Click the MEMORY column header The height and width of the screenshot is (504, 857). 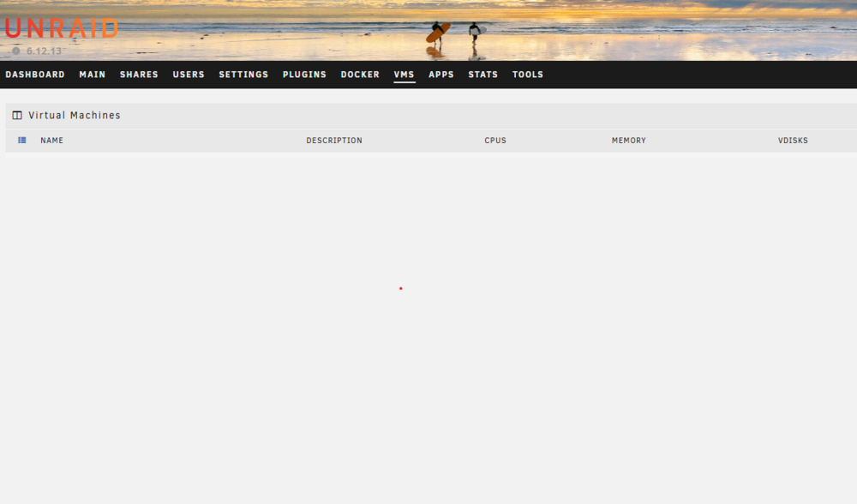(x=628, y=141)
